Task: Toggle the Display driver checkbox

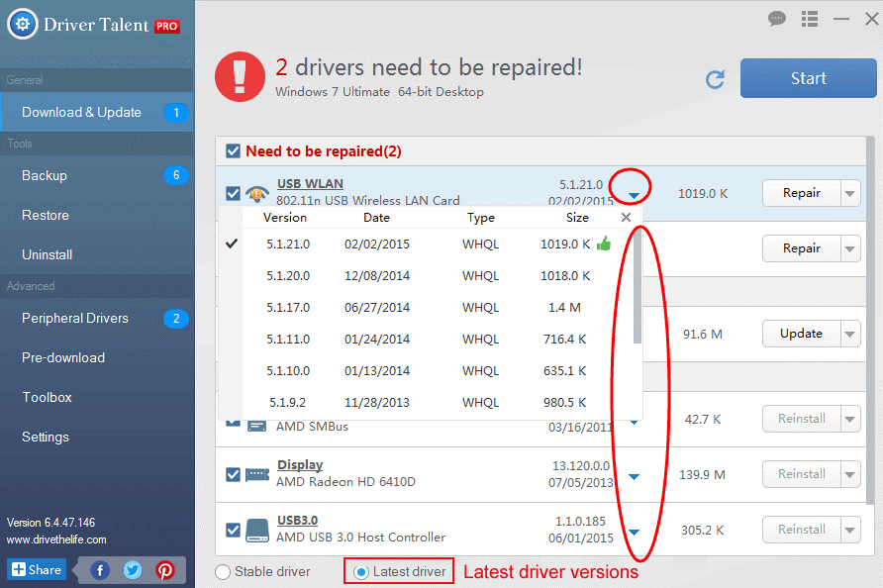Action: pyautogui.click(x=233, y=474)
